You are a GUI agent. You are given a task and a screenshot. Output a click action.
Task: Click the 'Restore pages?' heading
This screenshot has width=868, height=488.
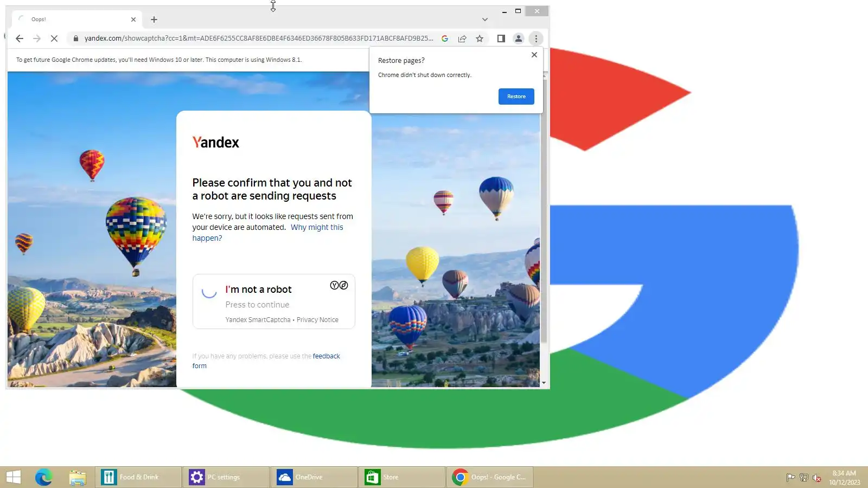pos(401,61)
